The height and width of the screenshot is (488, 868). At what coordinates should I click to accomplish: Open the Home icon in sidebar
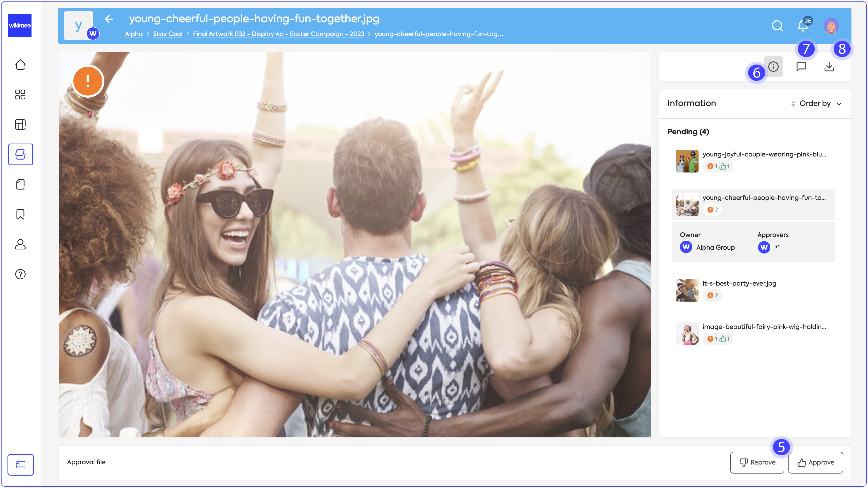click(x=20, y=64)
